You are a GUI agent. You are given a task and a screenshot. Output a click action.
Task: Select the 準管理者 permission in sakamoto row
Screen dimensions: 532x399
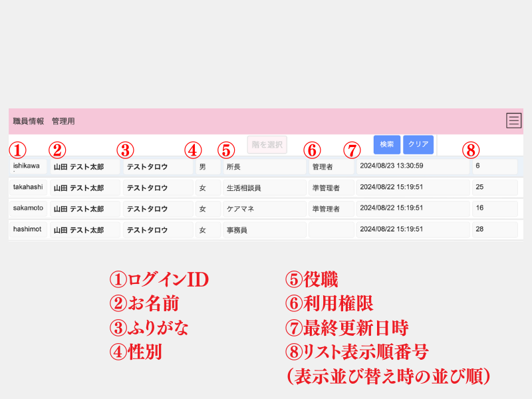(331, 209)
